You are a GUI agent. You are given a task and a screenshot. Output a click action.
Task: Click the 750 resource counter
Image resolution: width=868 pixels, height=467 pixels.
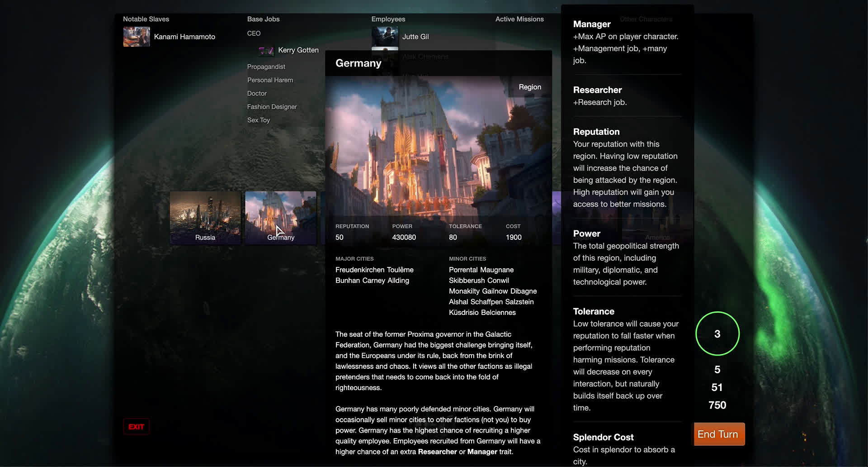(717, 405)
